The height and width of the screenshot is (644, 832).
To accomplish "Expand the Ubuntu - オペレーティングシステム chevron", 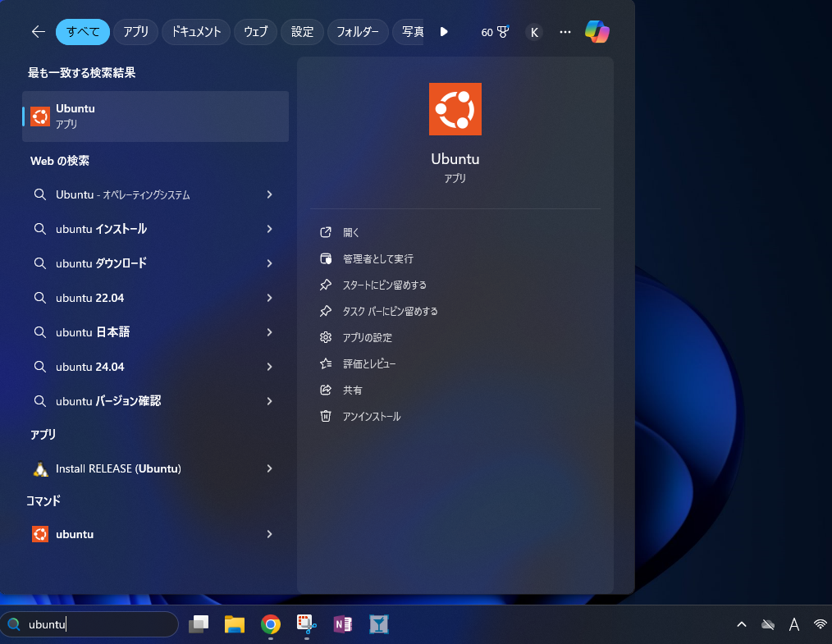I will coord(270,194).
